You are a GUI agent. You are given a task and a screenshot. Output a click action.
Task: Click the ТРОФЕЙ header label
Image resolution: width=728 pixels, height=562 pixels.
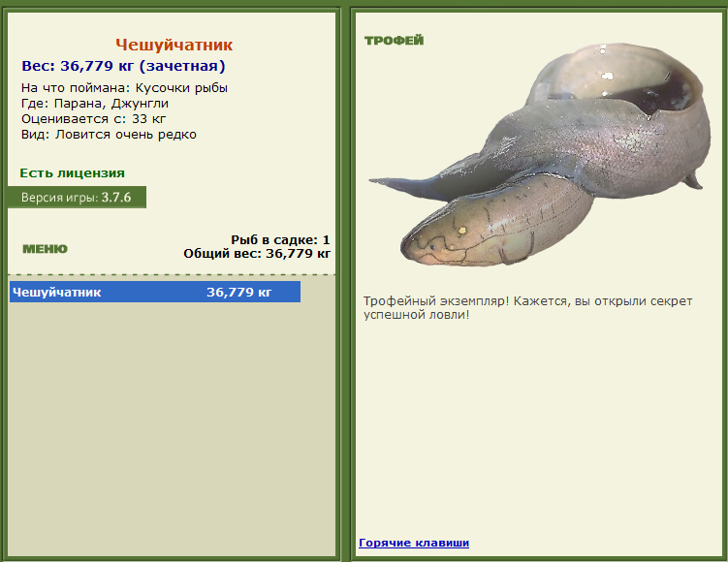[394, 41]
